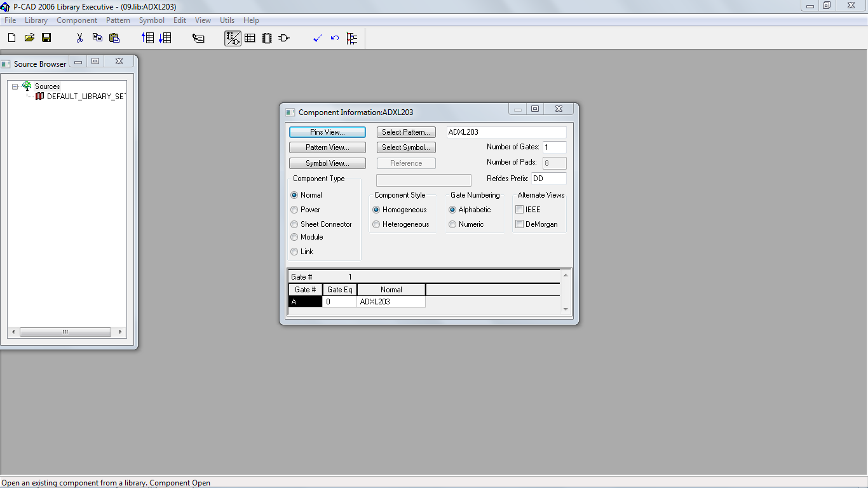Click the up-arrow table toolbar icon
This screenshot has width=868, height=488.
coord(147,38)
